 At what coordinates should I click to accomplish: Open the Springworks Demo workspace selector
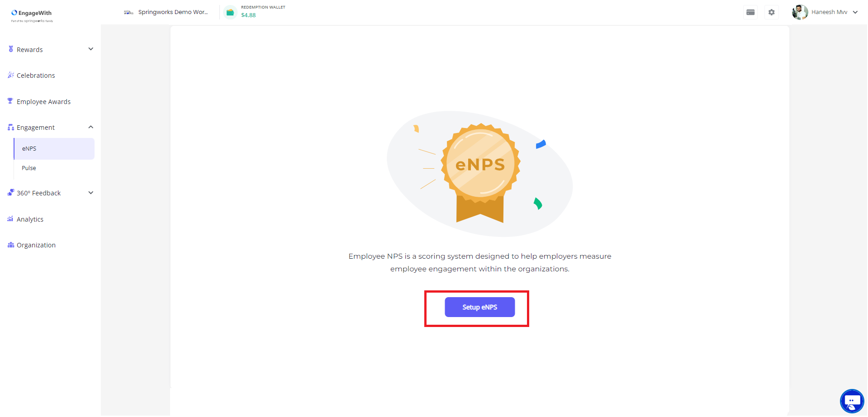click(x=166, y=13)
